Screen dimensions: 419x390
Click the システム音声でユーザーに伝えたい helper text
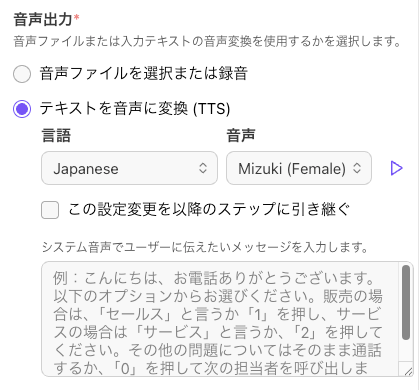[205, 247]
